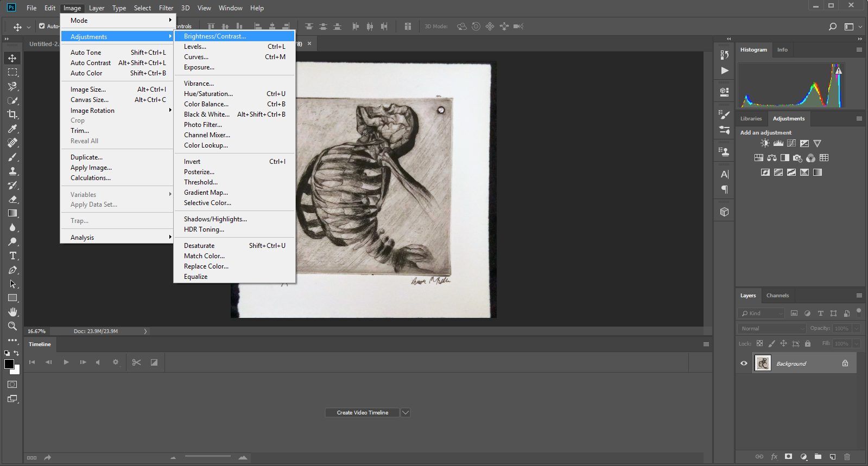Image resolution: width=868 pixels, height=466 pixels.
Task: Toggle the Auto-Select checkbox
Action: (x=42, y=26)
